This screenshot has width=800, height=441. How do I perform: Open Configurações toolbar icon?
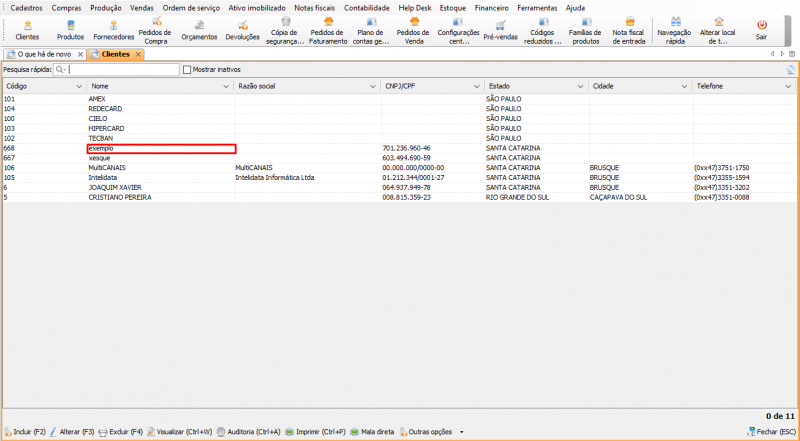458,30
